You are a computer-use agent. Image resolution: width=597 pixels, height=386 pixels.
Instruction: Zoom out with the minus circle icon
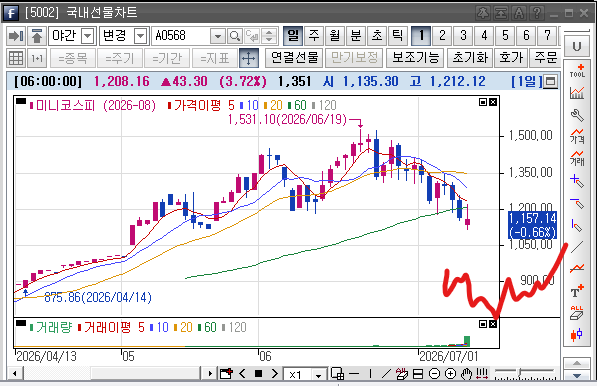pyautogui.click(x=434, y=374)
